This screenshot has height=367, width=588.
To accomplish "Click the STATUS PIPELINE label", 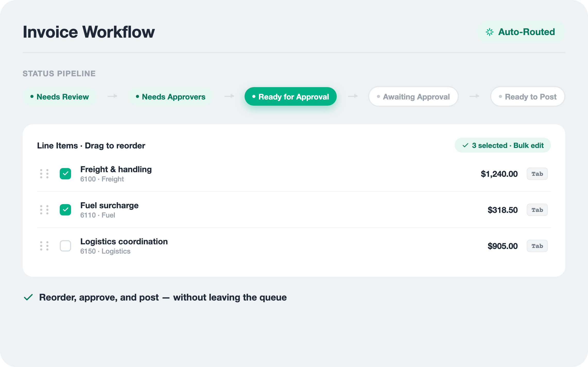I will [x=59, y=73].
